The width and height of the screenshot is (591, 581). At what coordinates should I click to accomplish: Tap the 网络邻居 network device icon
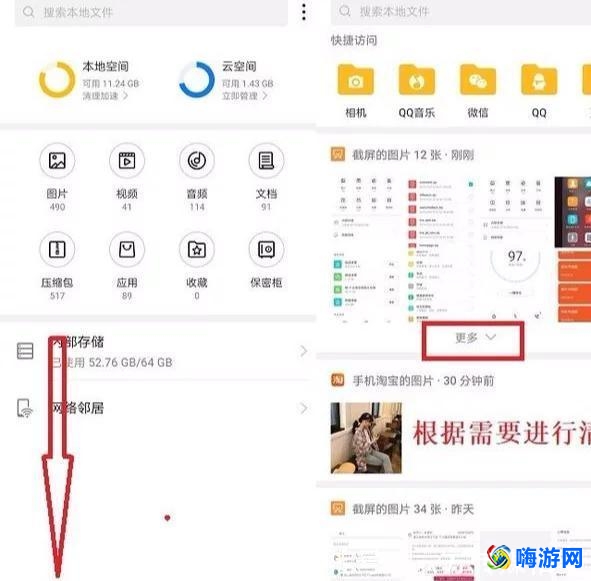coord(25,408)
